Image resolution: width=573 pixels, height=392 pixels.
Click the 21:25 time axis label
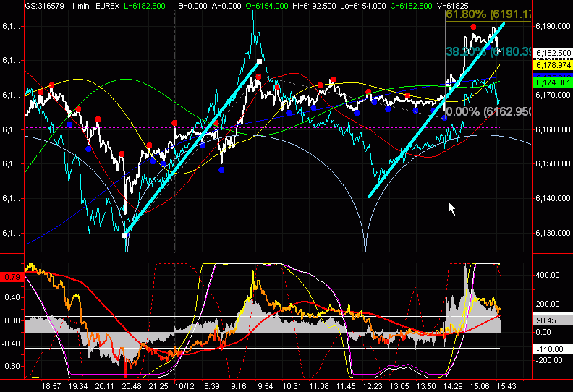point(158,386)
